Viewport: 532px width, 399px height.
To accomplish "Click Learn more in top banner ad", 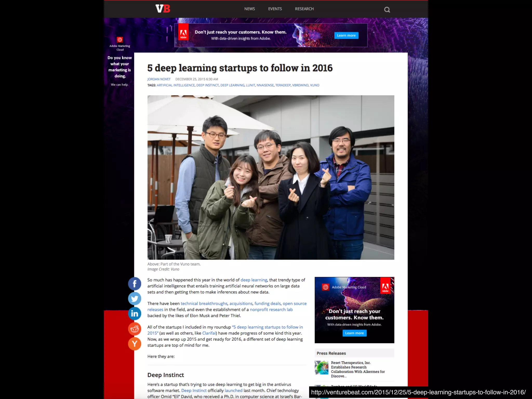I will click(x=346, y=35).
